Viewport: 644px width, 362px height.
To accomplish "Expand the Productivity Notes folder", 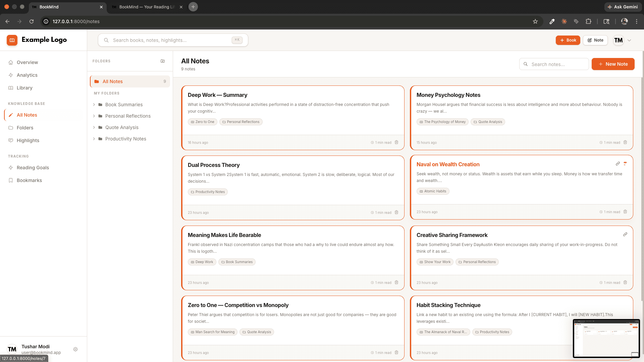I will (x=94, y=139).
